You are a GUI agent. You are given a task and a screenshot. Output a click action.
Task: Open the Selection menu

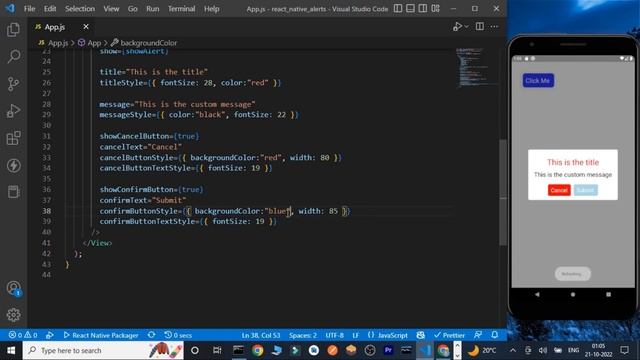tap(80, 9)
